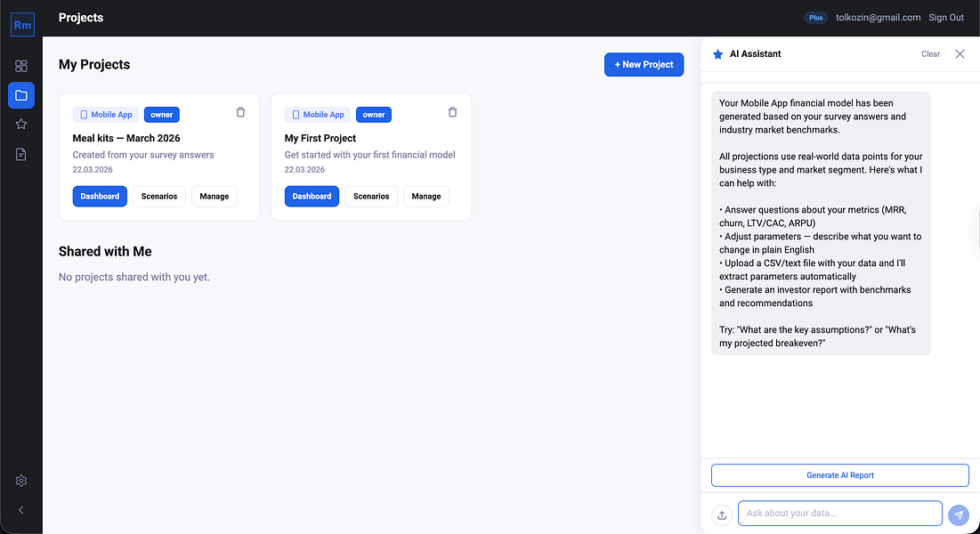Click the Projects page title in header
The image size is (980, 534).
81,18
